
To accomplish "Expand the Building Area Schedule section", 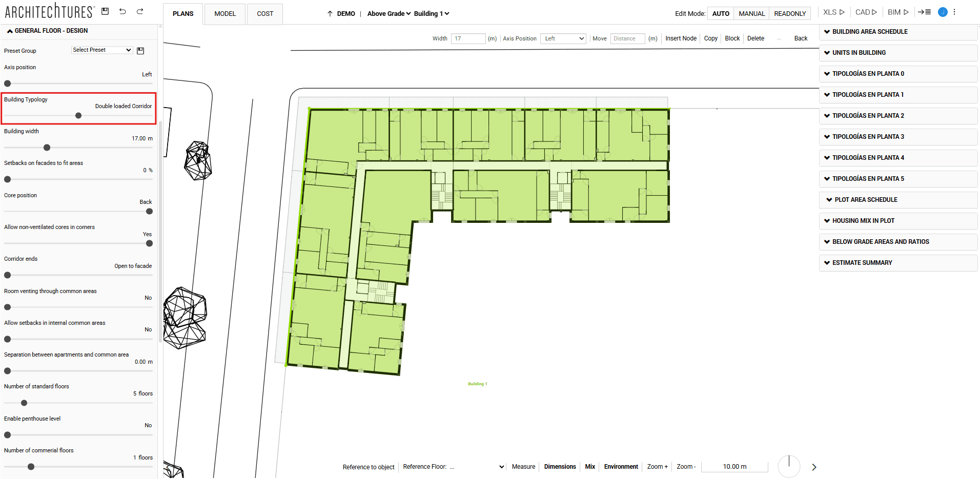I will click(x=869, y=32).
